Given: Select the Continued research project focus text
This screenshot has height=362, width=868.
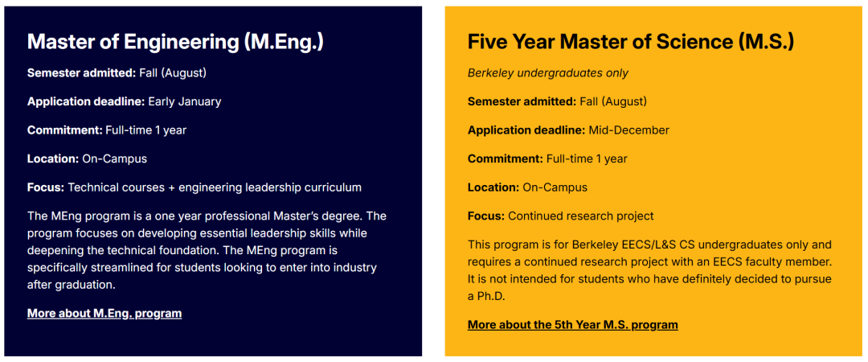Looking at the screenshot, I should pos(581,216).
